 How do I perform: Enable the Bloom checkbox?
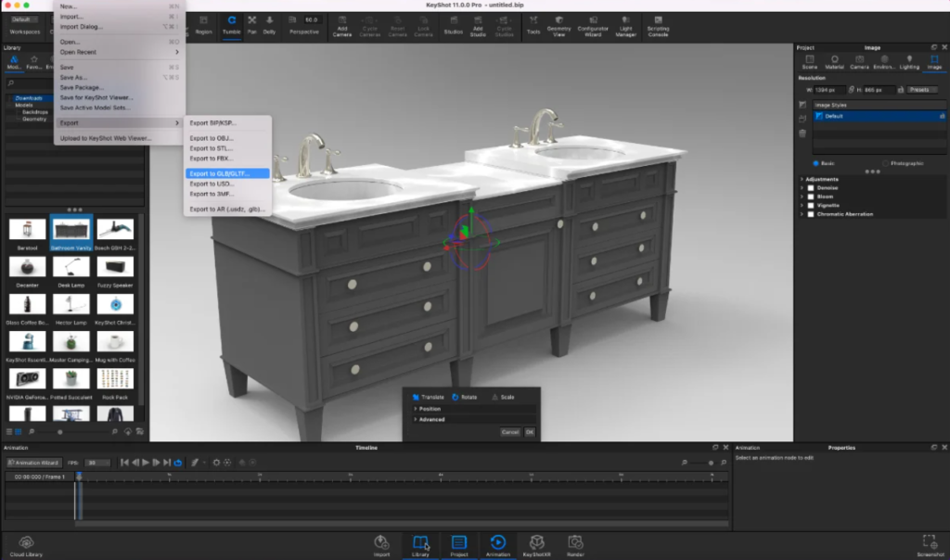811,197
